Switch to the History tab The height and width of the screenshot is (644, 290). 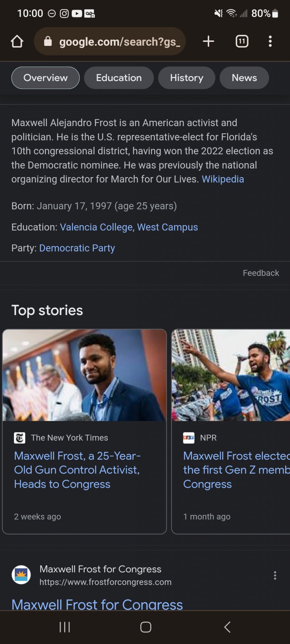tap(187, 78)
